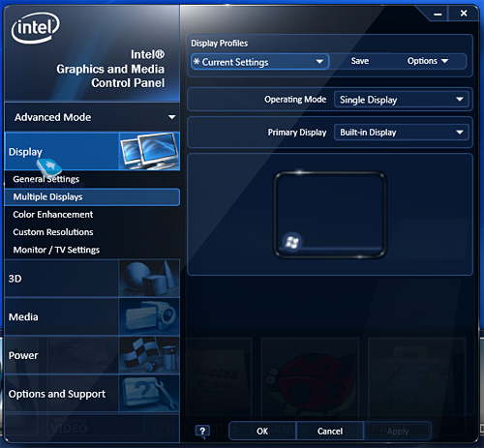Open the Operating Mode Single Display dropdown

pyautogui.click(x=402, y=100)
